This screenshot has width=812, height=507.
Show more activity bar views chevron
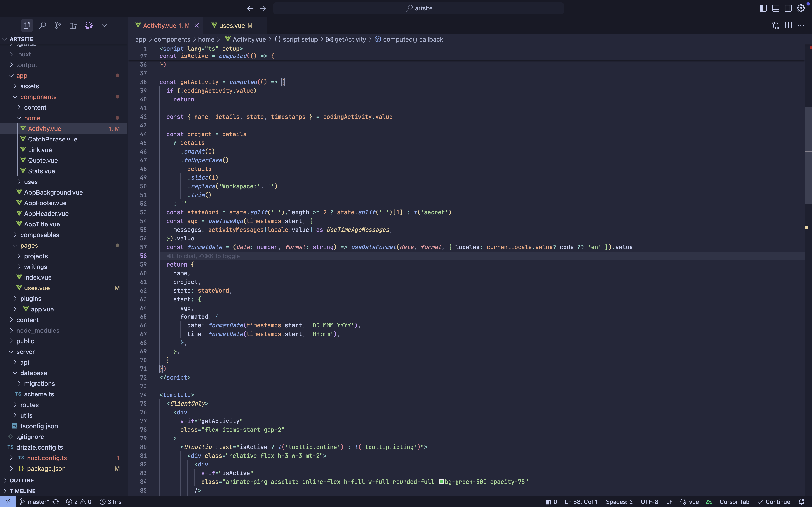[x=104, y=26]
